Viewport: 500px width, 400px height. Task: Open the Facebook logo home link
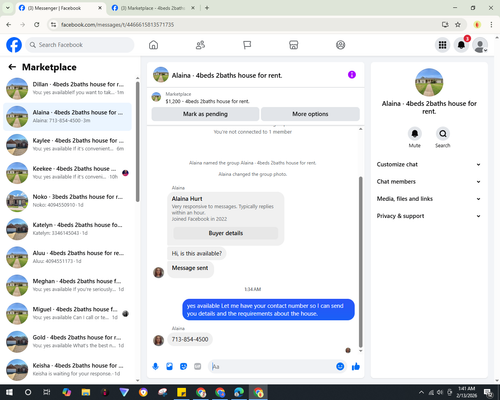[14, 45]
